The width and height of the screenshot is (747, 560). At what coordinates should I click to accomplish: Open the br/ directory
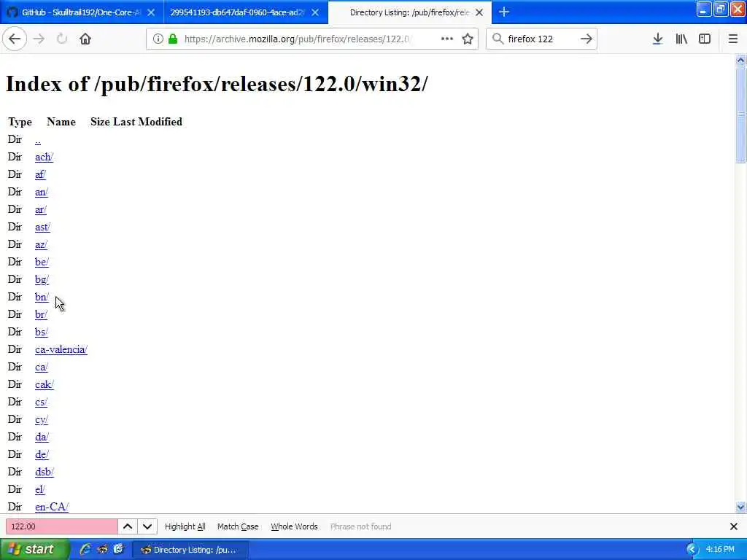(x=41, y=314)
